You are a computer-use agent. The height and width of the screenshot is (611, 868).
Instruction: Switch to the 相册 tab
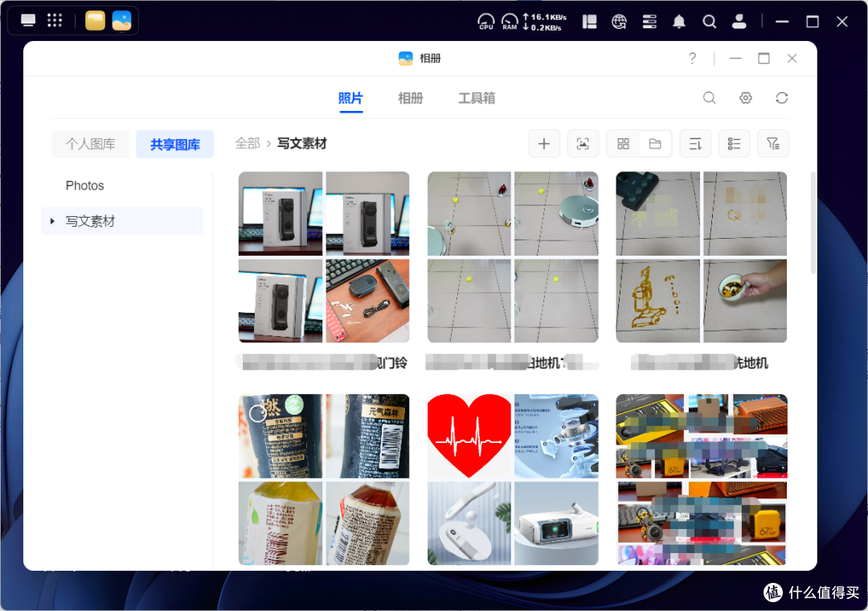pos(410,99)
